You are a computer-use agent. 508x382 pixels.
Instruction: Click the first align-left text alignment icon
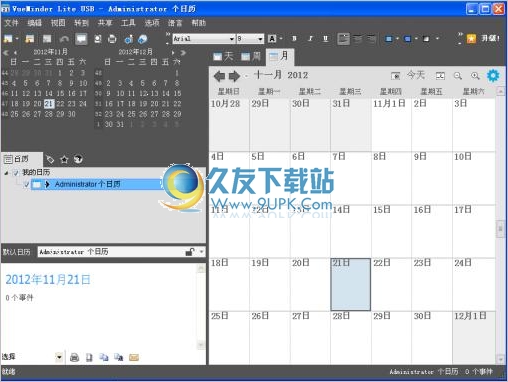[x=343, y=39]
